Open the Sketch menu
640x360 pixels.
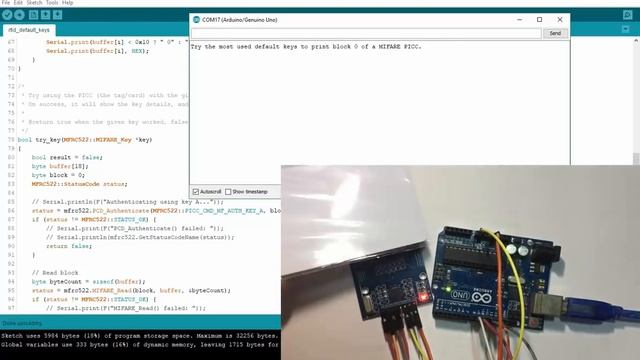[x=34, y=3]
